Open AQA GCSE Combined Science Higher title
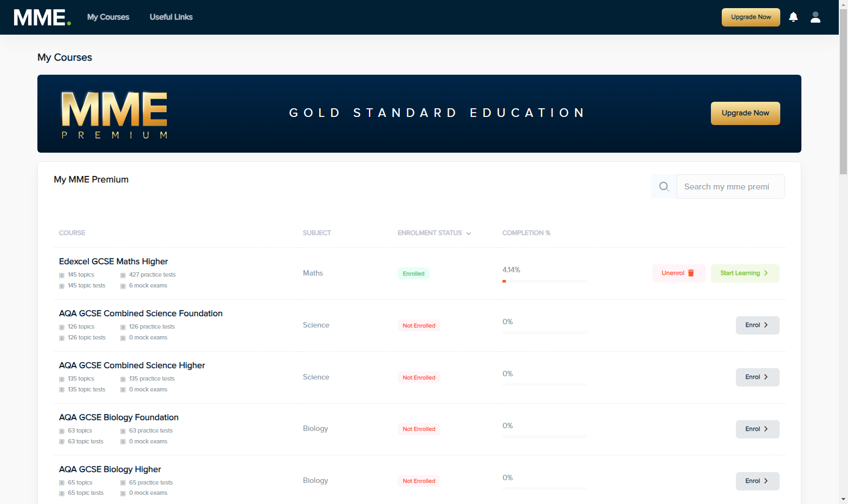 pyautogui.click(x=132, y=365)
